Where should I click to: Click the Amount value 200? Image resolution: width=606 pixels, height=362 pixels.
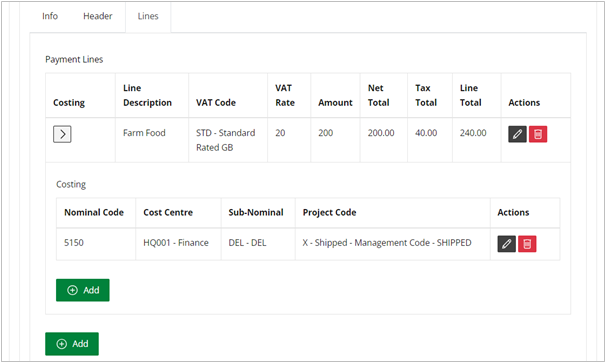tap(325, 133)
